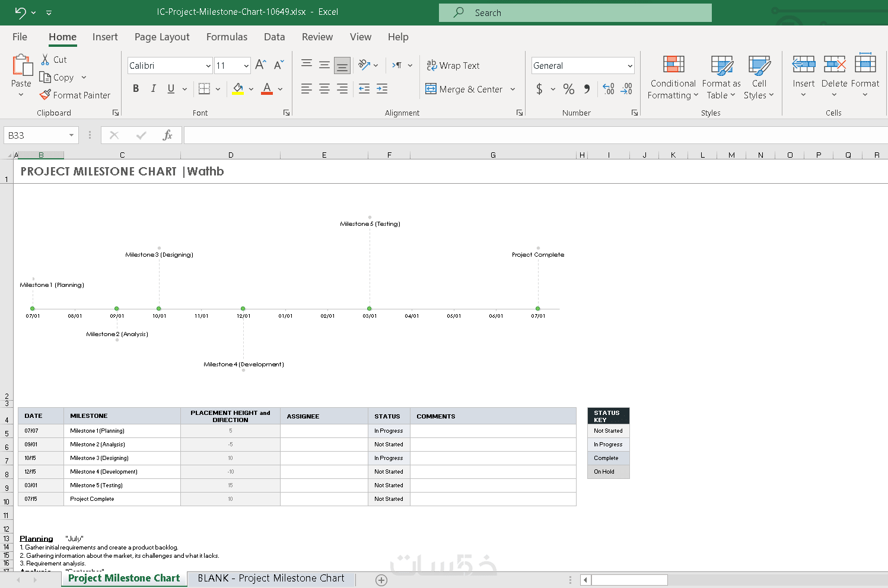Click the Text Direction icon
The width and height of the screenshot is (888, 588).
point(397,65)
